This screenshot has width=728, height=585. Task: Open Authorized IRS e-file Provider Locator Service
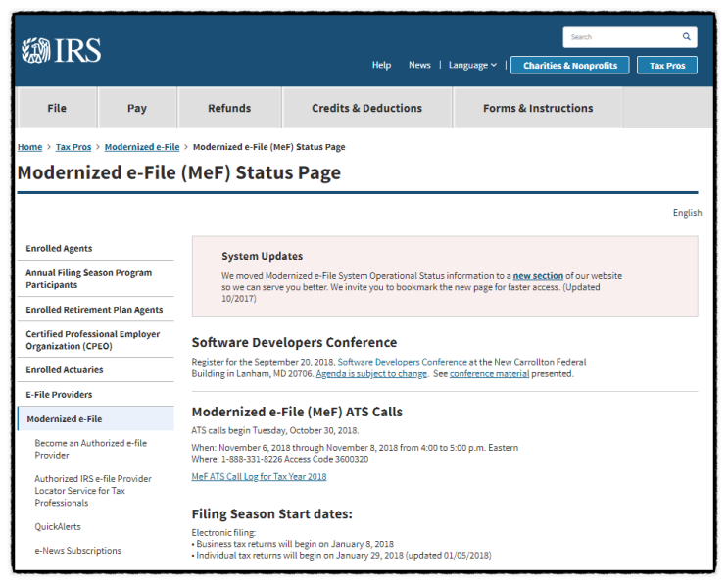[x=93, y=491]
